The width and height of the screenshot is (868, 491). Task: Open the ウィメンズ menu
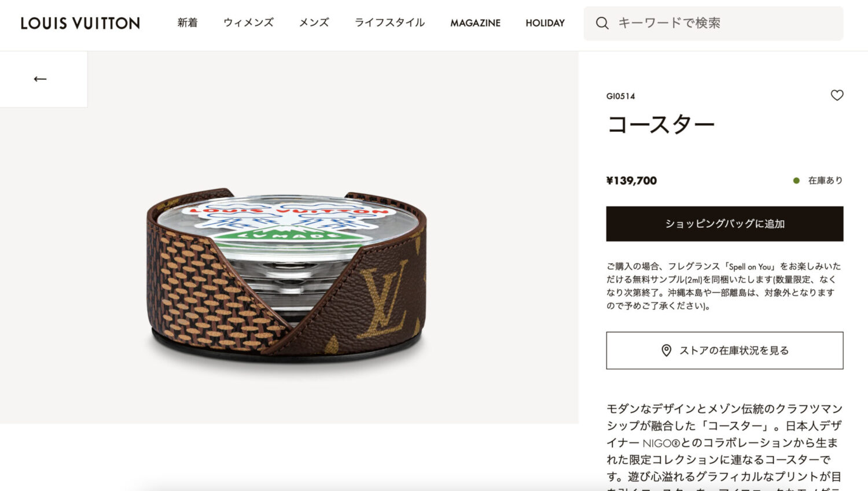(x=248, y=23)
